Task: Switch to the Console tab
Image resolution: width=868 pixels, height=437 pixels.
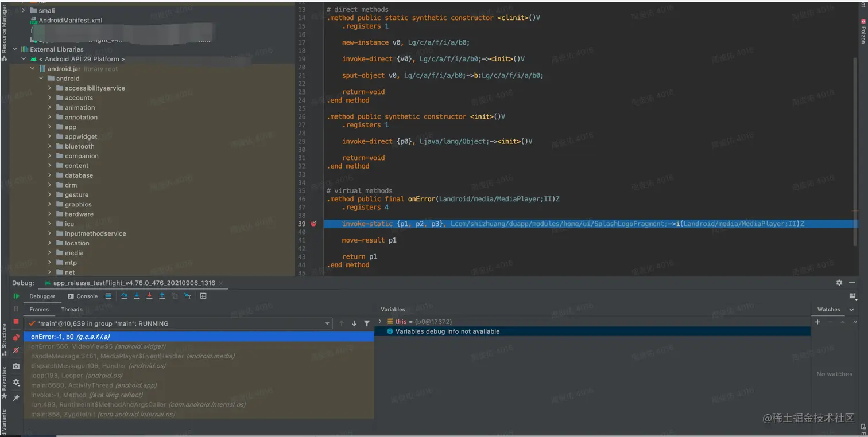Action: (83, 296)
